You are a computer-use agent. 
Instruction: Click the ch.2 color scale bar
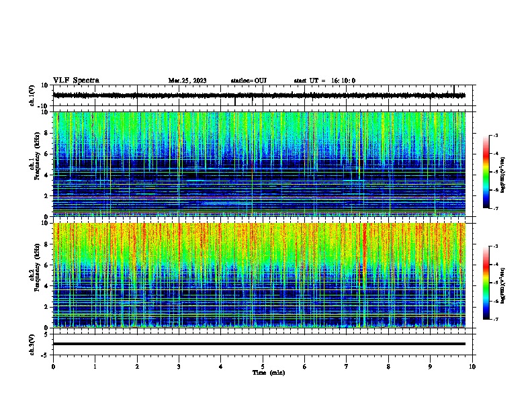(486, 283)
